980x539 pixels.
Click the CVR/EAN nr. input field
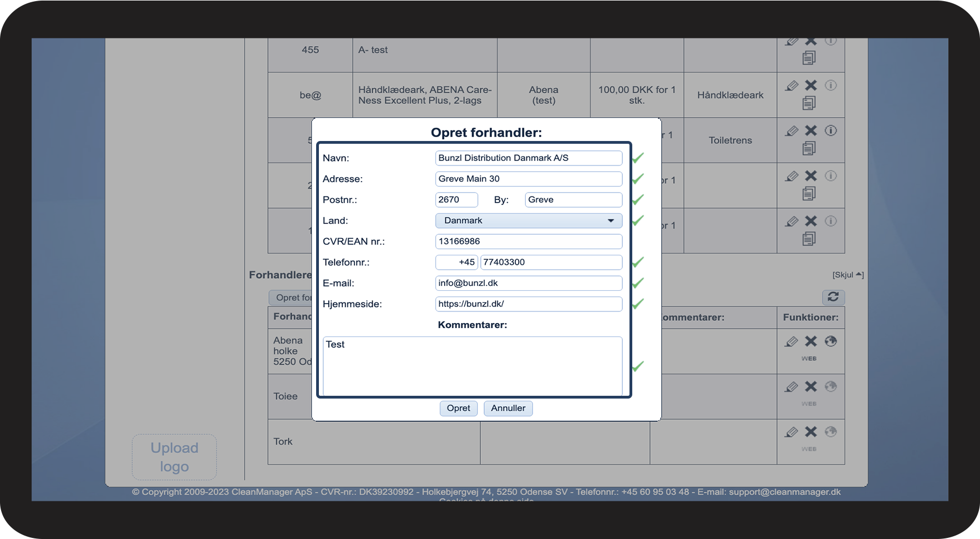(x=528, y=241)
